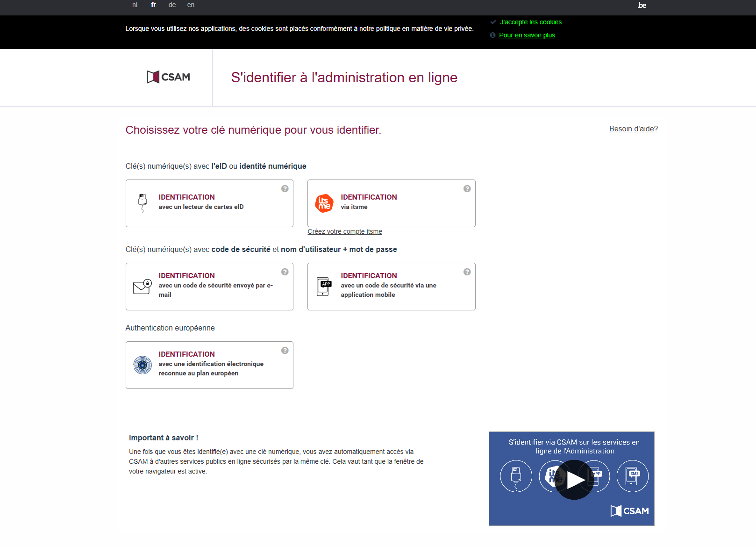
Task: Switch language to de
Action: pos(172,5)
